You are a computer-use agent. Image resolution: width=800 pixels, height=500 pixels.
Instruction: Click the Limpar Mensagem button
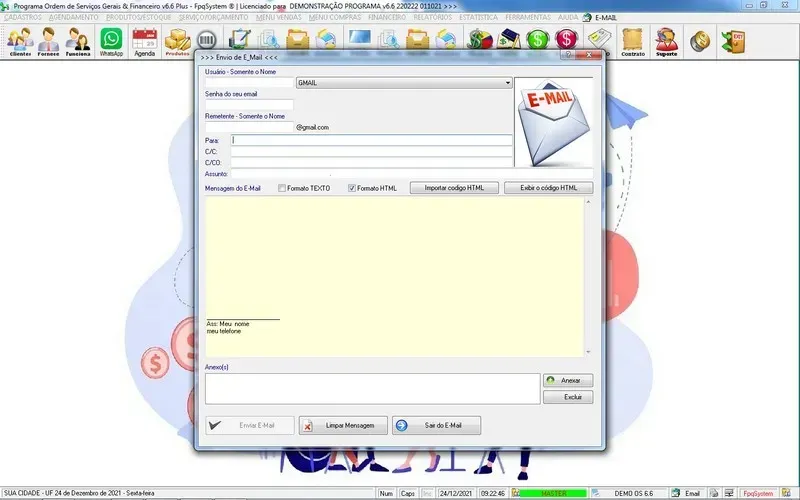coord(342,425)
